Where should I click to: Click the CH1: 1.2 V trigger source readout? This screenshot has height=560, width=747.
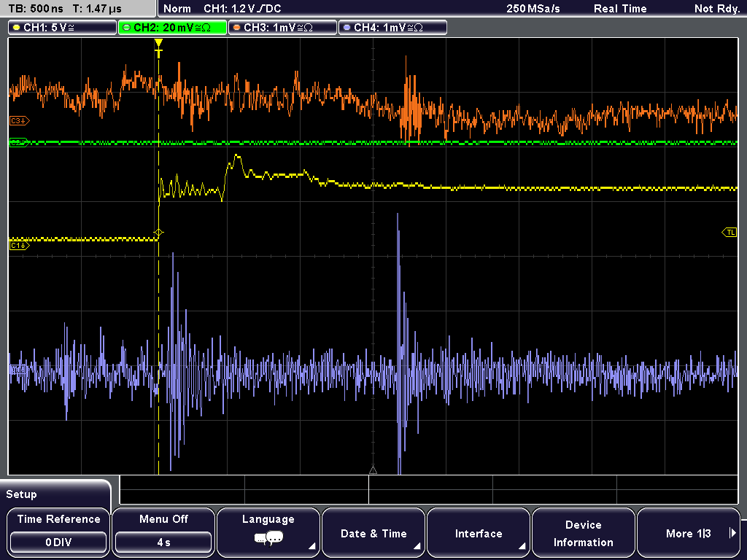[242, 9]
